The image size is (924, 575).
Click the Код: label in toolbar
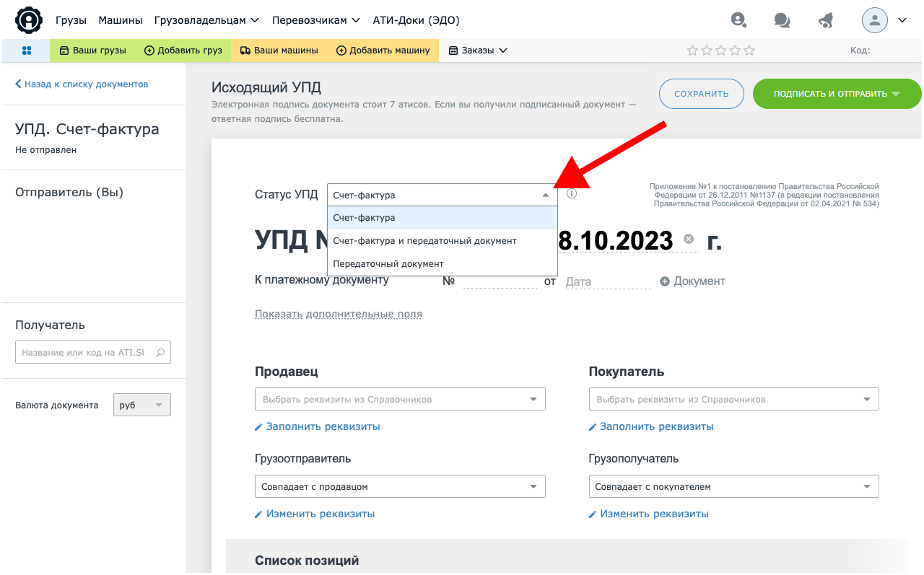pos(860,51)
